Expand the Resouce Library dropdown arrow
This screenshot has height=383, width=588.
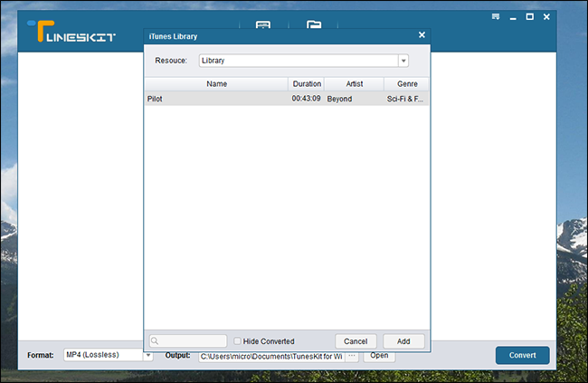(x=403, y=61)
